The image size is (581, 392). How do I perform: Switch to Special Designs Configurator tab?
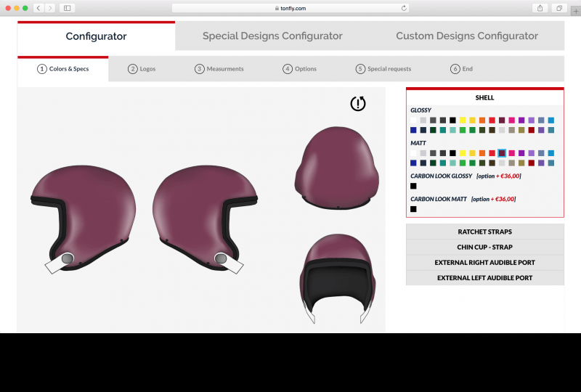click(x=272, y=36)
